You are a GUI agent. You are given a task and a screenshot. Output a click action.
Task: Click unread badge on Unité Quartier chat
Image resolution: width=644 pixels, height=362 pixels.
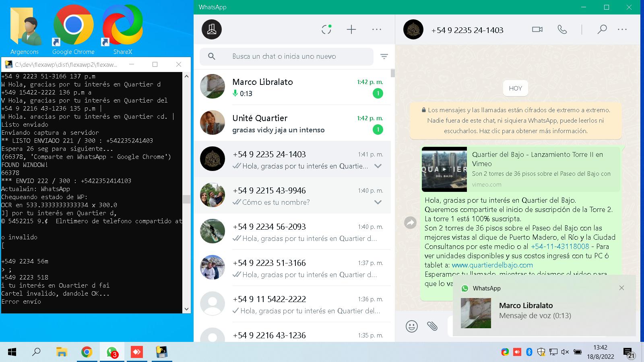pyautogui.click(x=378, y=130)
